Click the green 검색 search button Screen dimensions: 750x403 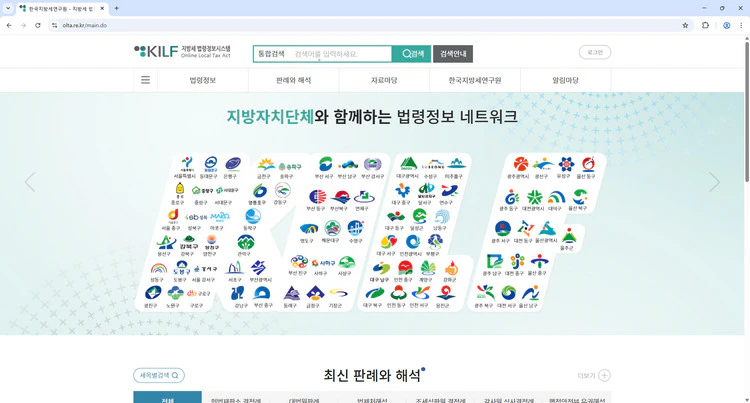click(x=411, y=54)
